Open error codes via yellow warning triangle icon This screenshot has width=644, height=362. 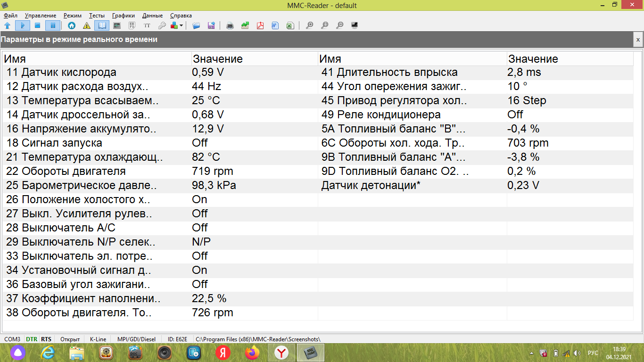point(87,25)
